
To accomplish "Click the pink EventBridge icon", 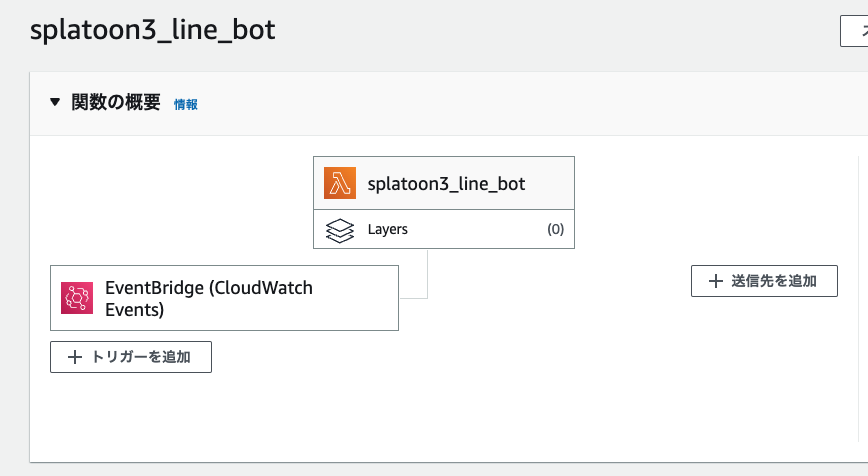I will (77, 298).
